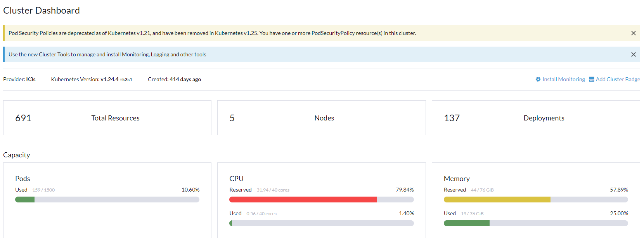Click the Pods capacity title
The height and width of the screenshot is (244, 644).
[x=23, y=178]
